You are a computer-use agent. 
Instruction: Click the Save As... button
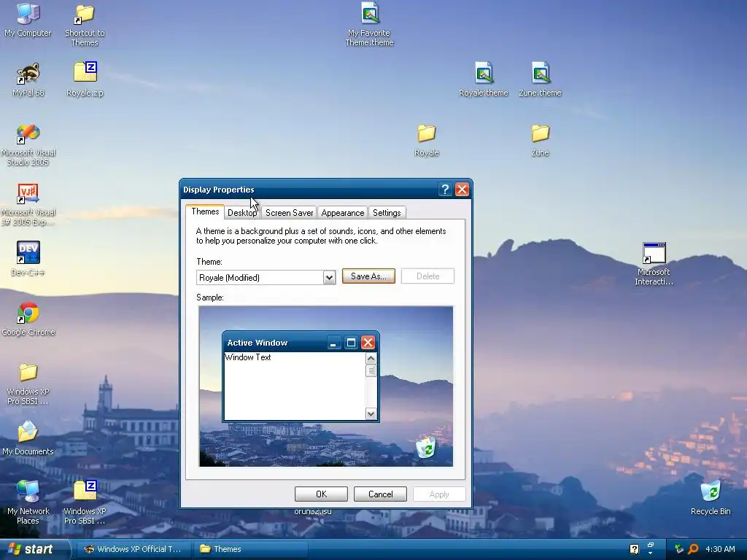[368, 276]
